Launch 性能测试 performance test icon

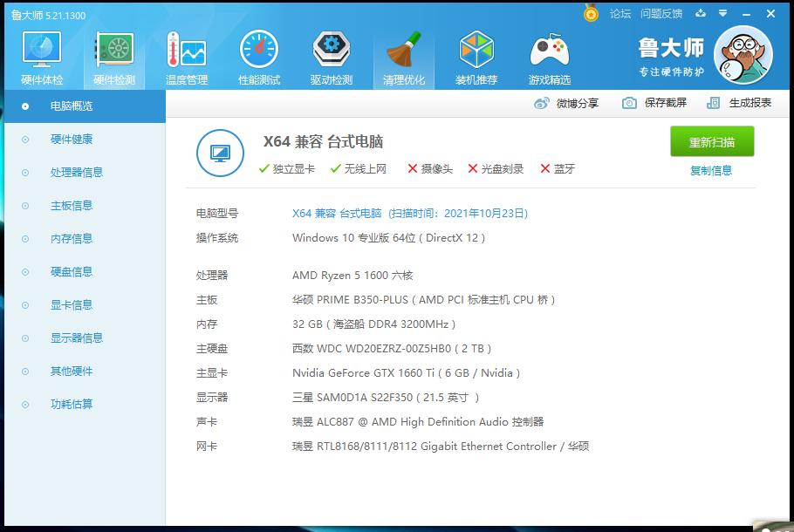(x=259, y=58)
